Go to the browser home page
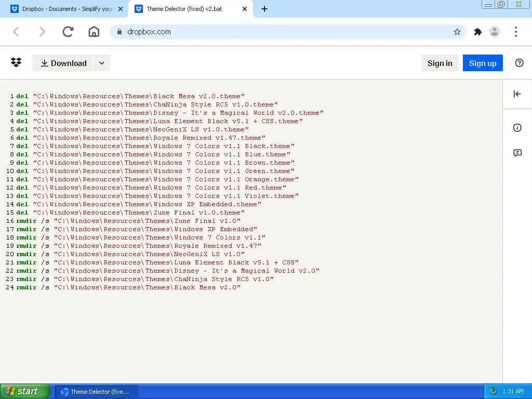 click(x=94, y=32)
